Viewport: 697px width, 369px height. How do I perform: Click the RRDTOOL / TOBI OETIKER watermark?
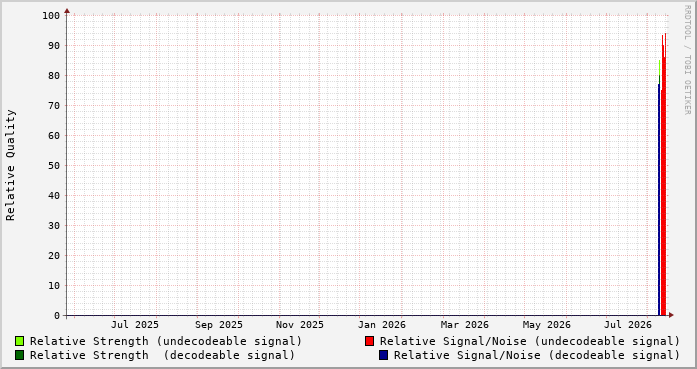(x=687, y=60)
